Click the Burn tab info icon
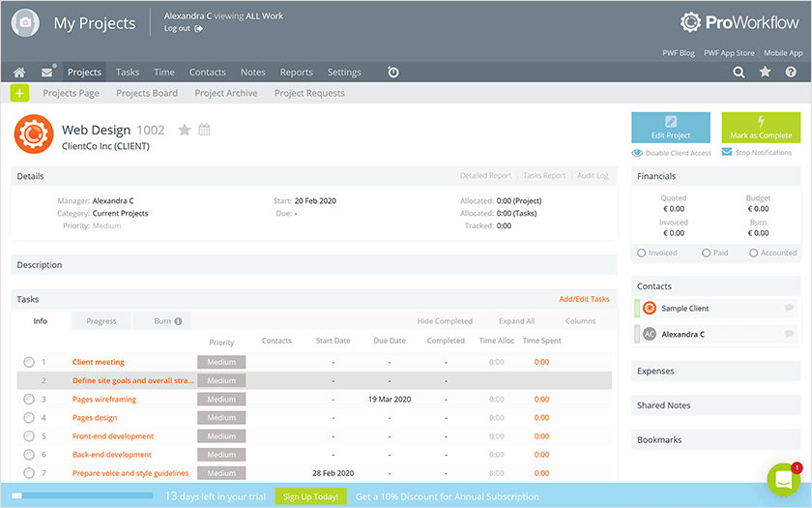 click(178, 321)
